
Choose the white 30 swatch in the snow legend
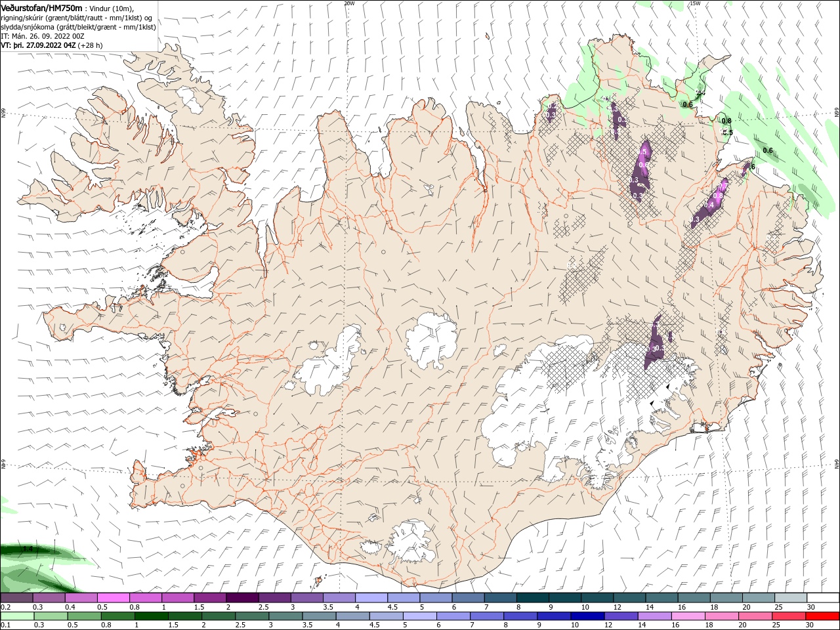click(824, 598)
